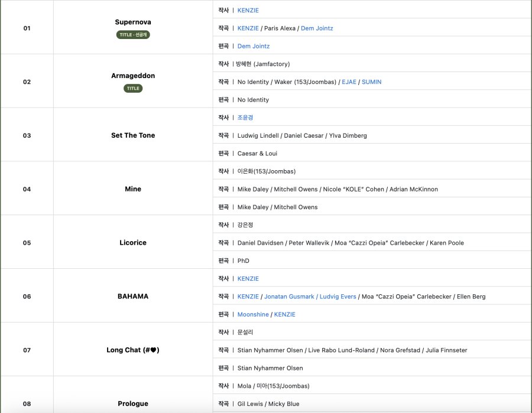Click the TITLE badge under Armageddon
Image resolution: width=532 pixels, height=413 pixels.
tap(133, 89)
